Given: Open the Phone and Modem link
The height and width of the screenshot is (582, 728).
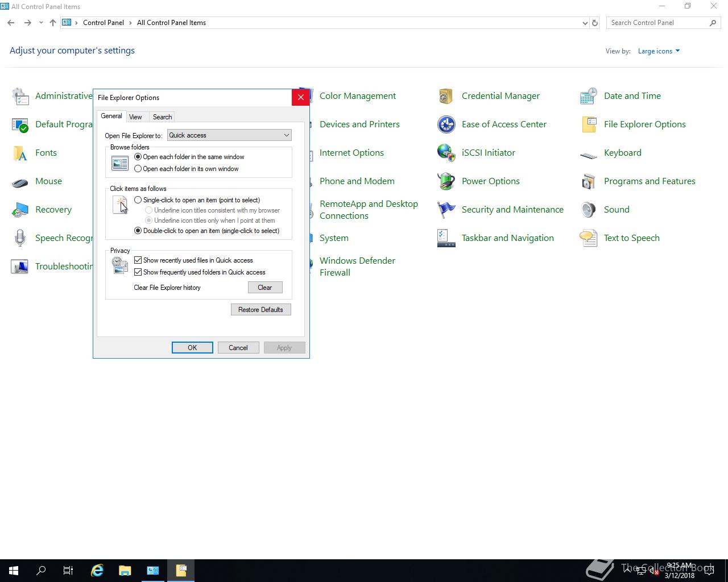Looking at the screenshot, I should click(357, 181).
